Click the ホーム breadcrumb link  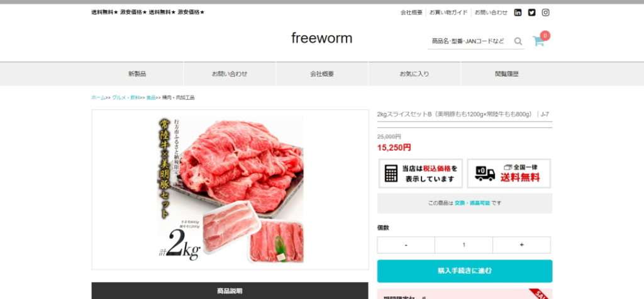pos(98,97)
